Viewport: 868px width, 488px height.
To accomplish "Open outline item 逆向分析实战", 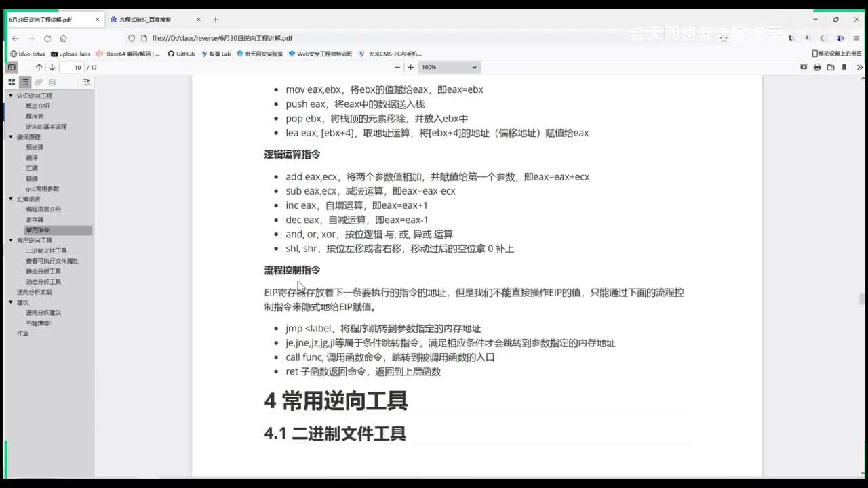I will click(x=34, y=292).
